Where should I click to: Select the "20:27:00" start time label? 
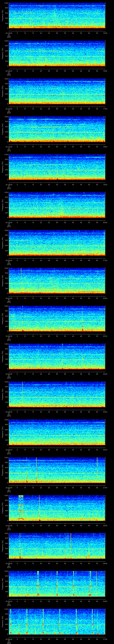point(9,525)
